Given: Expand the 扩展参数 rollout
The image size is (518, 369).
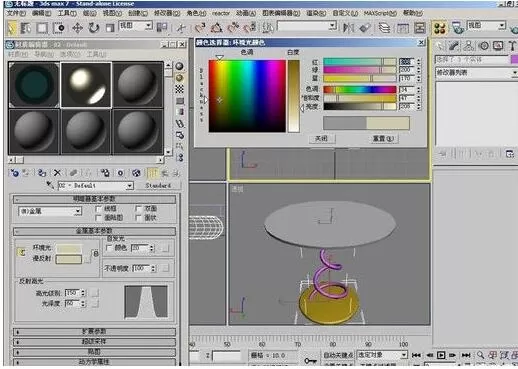Looking at the screenshot, I should pos(94,332).
